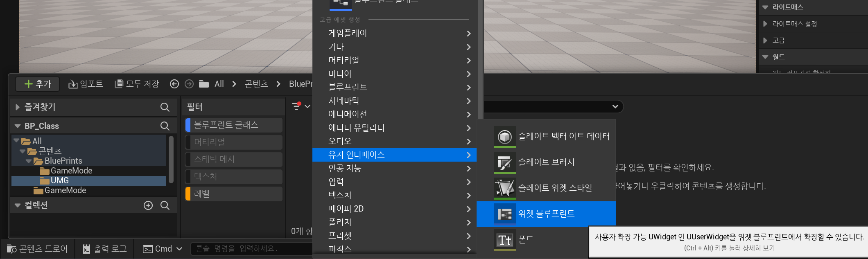This screenshot has width=868, height=259.
Task: Click the 추가 (Add) button
Action: [x=38, y=84]
